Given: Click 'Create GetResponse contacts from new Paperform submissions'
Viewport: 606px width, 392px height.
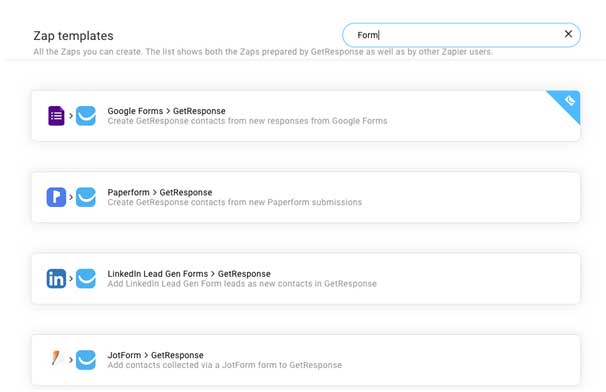Looking at the screenshot, I should 235,202.
